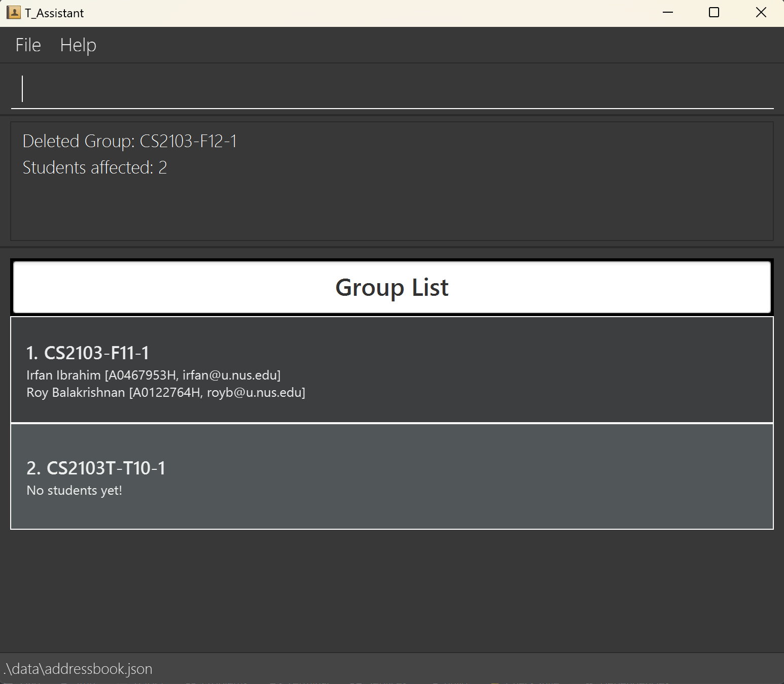
Task: Open the Help menu
Action: pyautogui.click(x=78, y=45)
